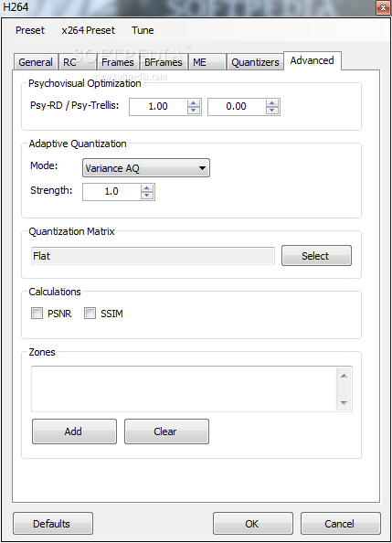Click the Zones scrollbar down arrow
The image size is (392, 543).
[x=344, y=402]
